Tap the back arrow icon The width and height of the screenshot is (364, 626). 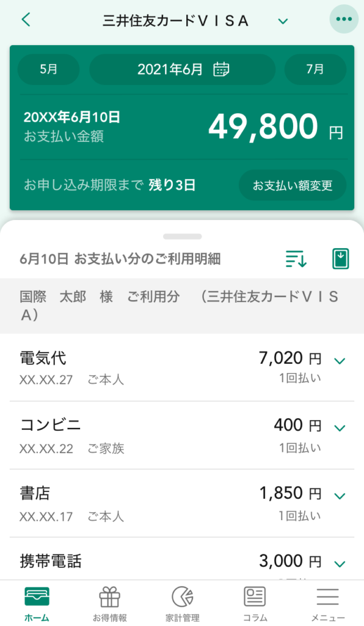point(26,20)
